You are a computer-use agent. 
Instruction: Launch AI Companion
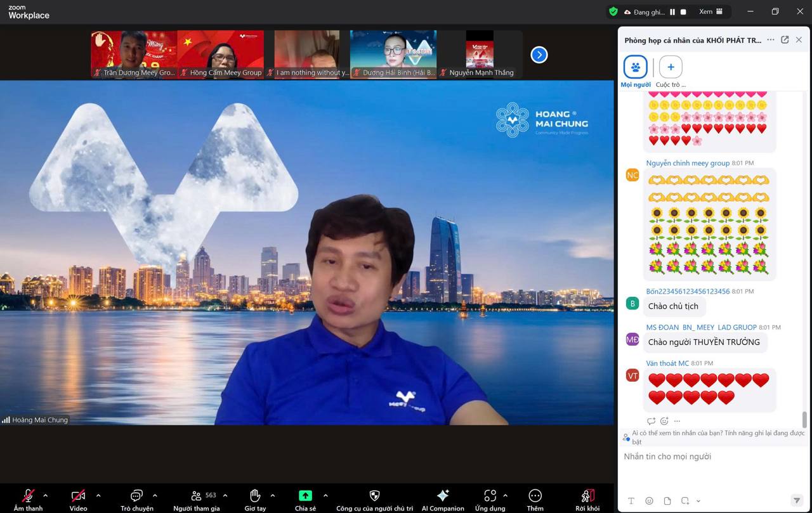point(443,499)
